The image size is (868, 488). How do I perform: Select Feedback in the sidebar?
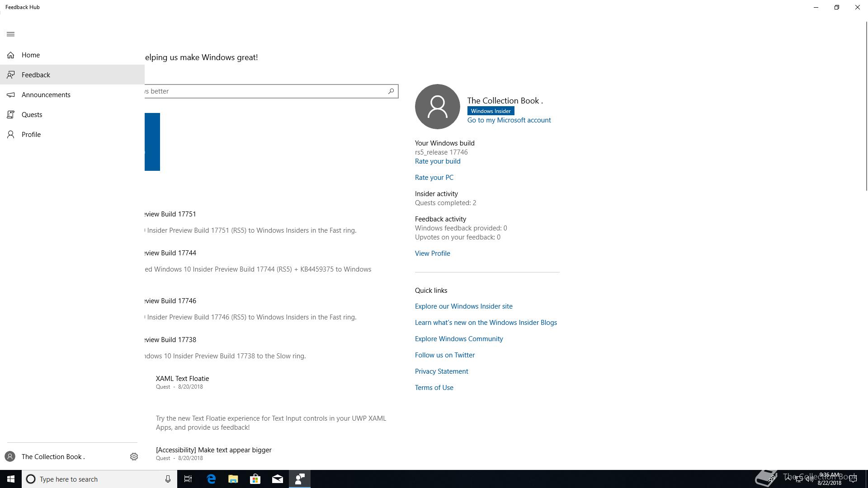pos(72,75)
